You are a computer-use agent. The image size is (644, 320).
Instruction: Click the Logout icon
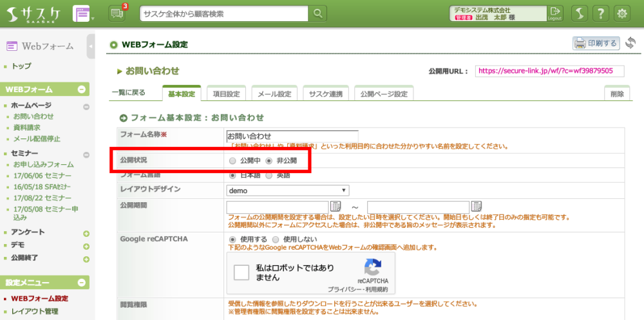[x=554, y=13]
